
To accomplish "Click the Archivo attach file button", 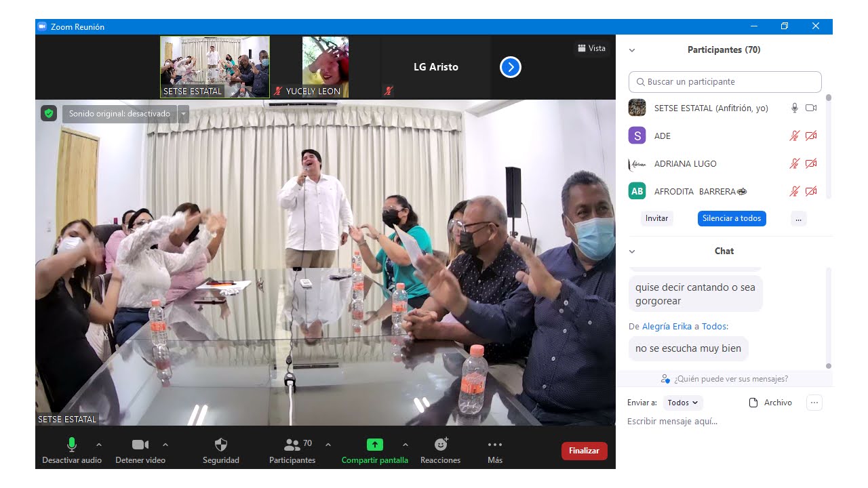I will pos(770,403).
